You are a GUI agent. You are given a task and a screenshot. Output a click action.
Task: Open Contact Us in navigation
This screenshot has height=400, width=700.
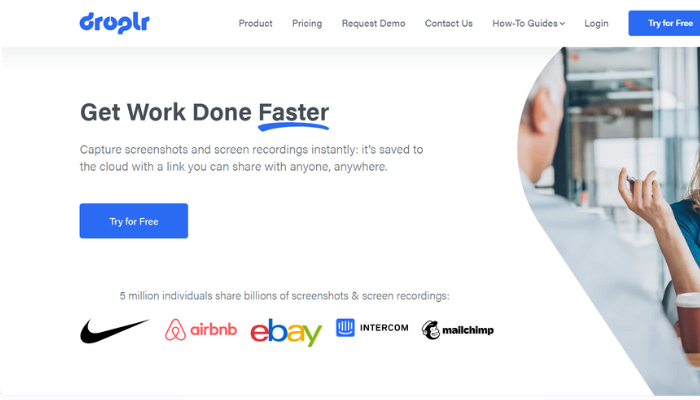point(449,23)
